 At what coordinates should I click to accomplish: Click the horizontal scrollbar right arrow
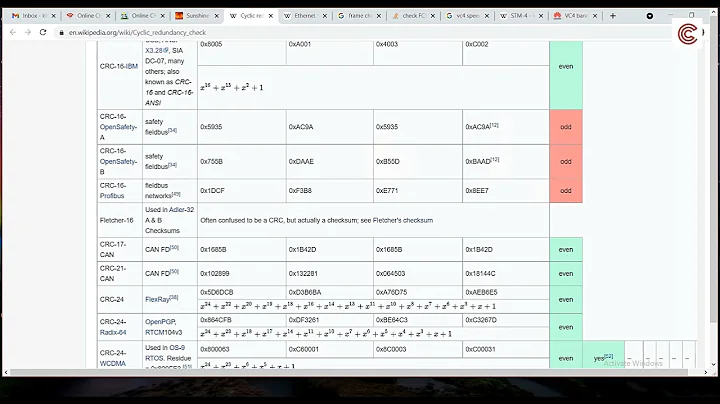(706, 372)
